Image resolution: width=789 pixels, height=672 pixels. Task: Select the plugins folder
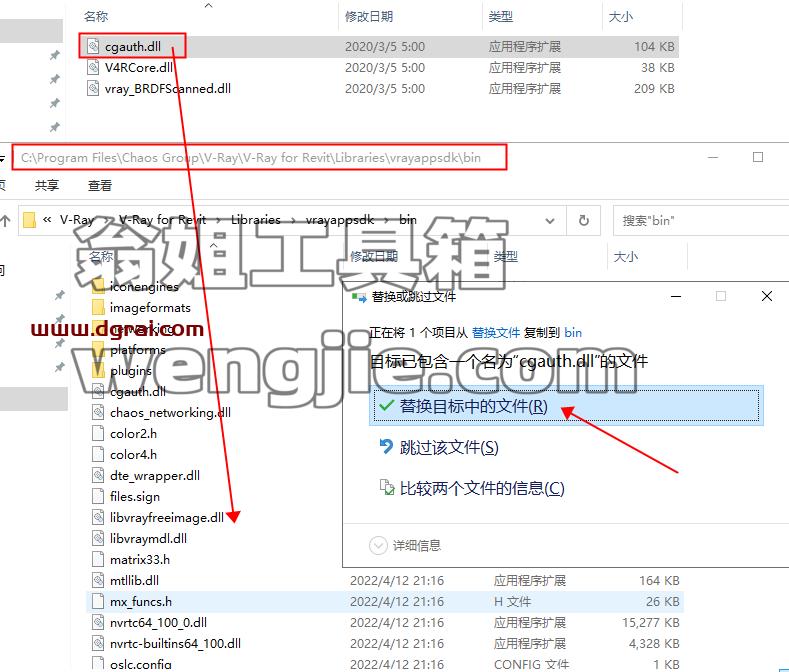click(131, 370)
